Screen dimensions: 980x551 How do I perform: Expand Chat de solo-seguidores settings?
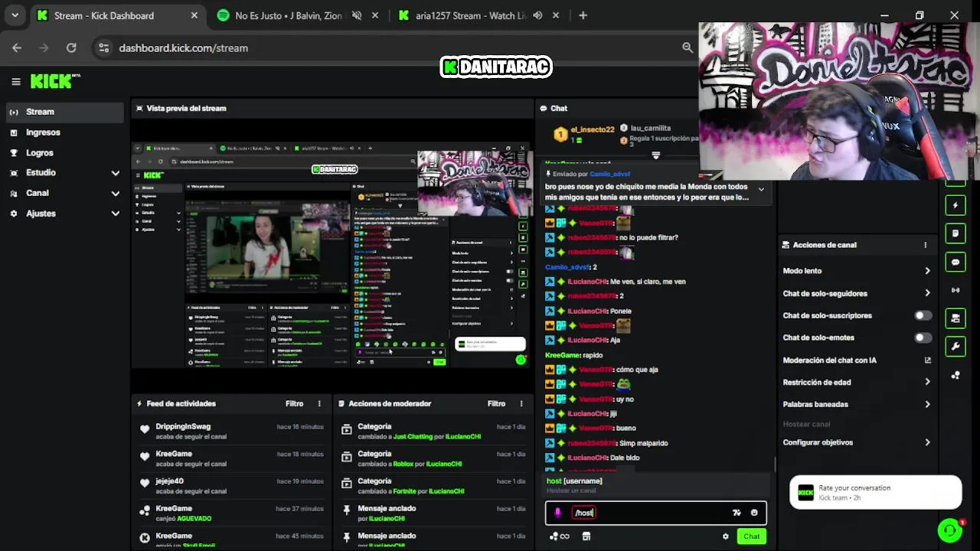pyautogui.click(x=857, y=293)
